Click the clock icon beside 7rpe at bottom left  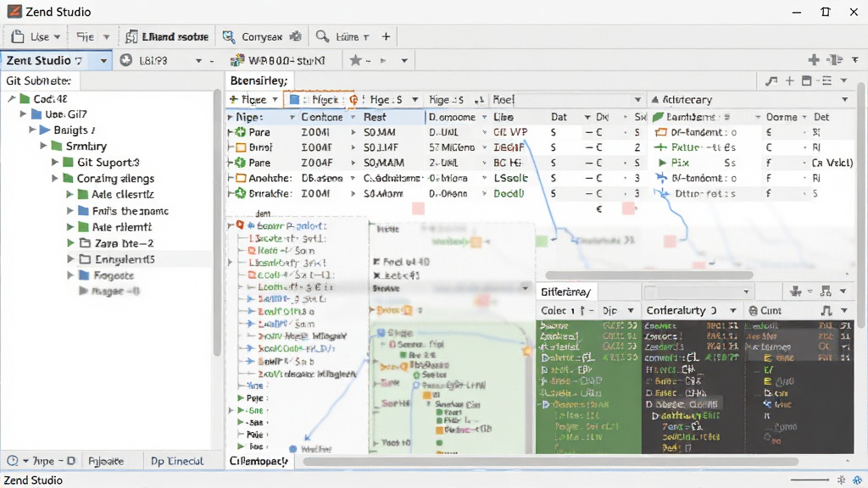coord(12,461)
